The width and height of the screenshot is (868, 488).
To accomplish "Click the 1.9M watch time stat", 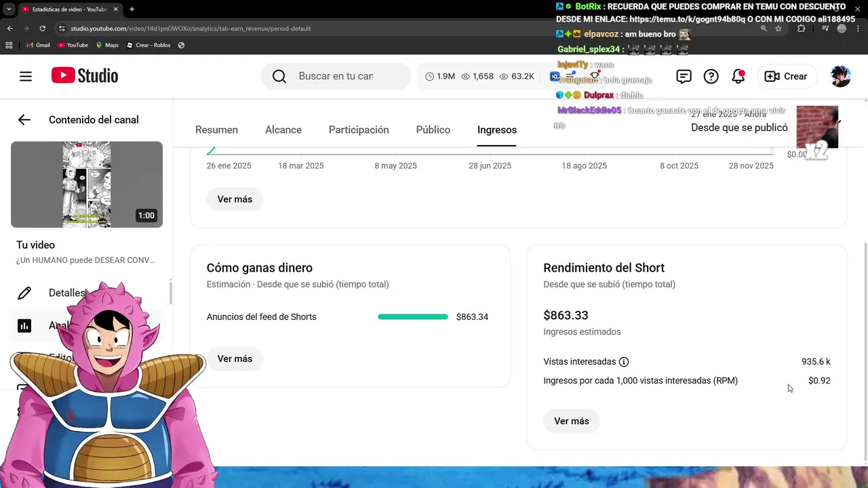I will click(x=440, y=77).
